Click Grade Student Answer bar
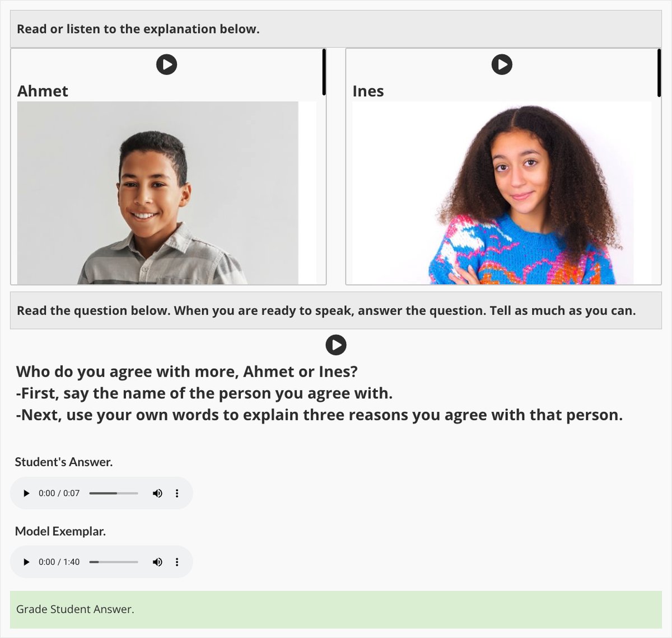This screenshot has width=672, height=638. (336, 609)
